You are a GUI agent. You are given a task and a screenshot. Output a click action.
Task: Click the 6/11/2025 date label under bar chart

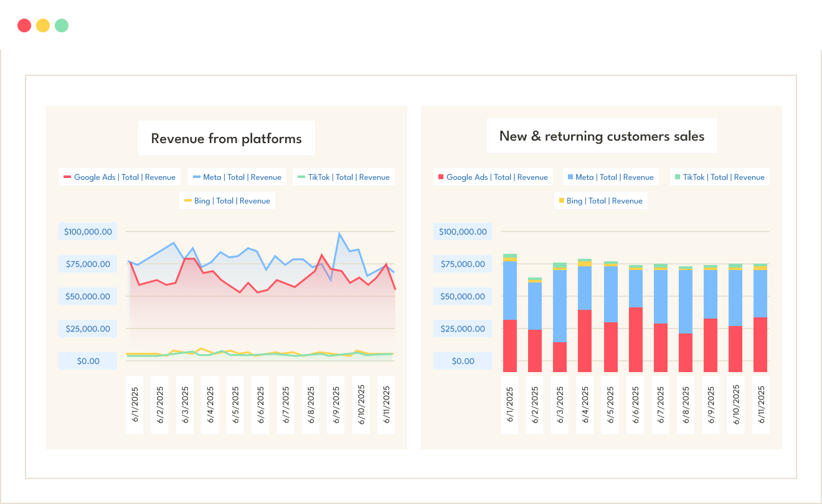[760, 405]
